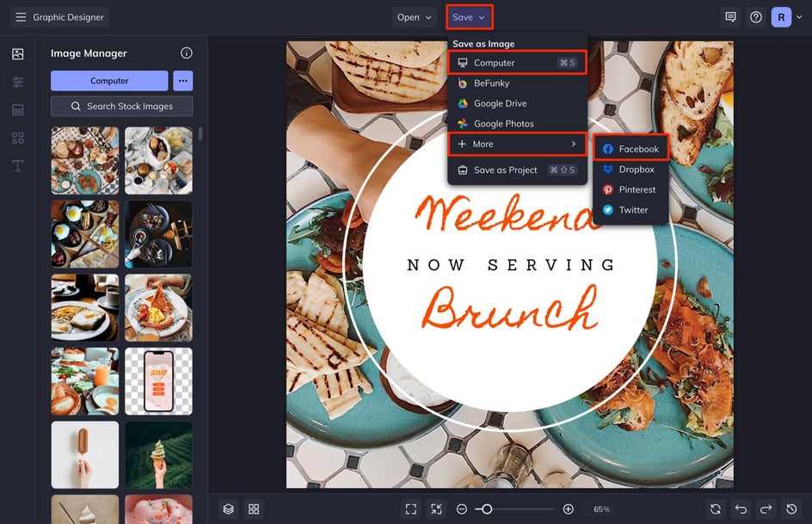The width and height of the screenshot is (812, 524).
Task: Undo the last action
Action: (x=741, y=509)
